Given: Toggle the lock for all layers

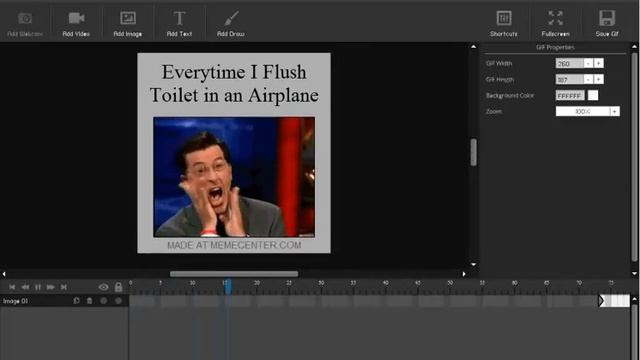Looking at the screenshot, I should tap(118, 287).
